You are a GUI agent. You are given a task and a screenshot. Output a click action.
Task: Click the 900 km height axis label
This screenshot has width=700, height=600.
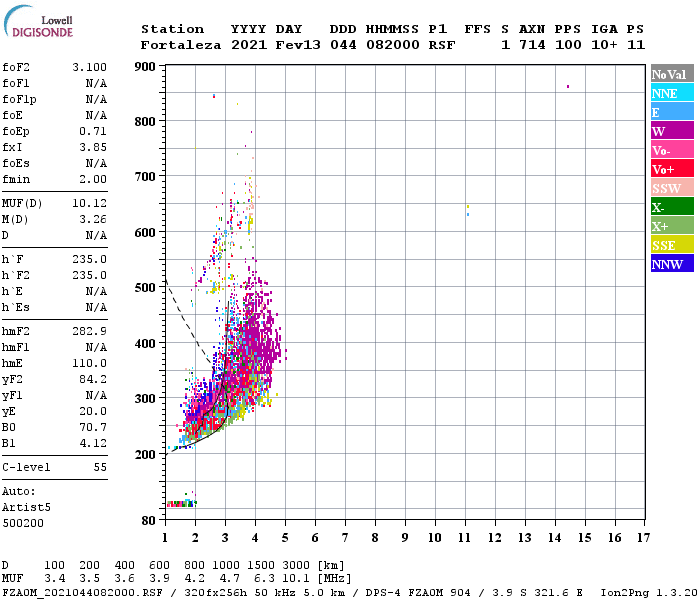pyautogui.click(x=145, y=67)
